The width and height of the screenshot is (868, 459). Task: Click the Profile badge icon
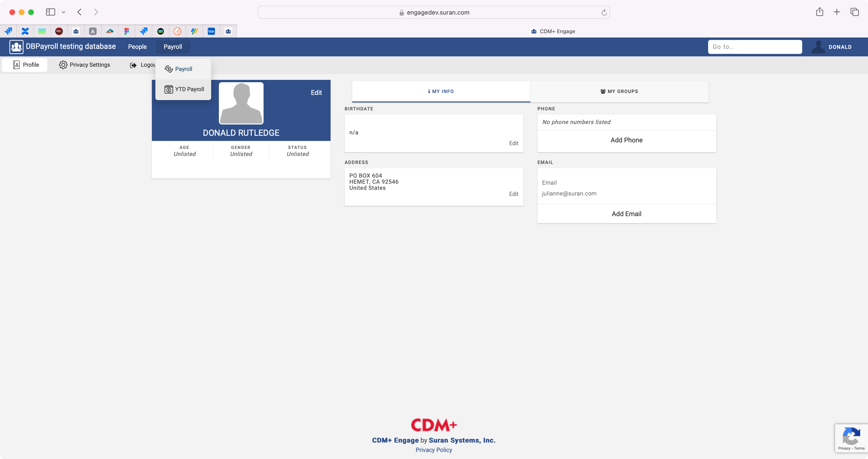[16, 65]
